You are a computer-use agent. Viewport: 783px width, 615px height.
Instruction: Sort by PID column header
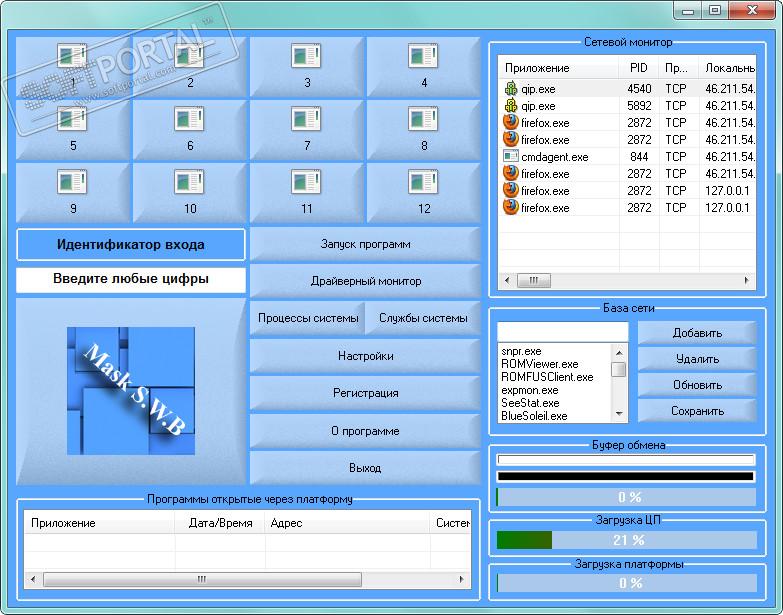[639, 68]
